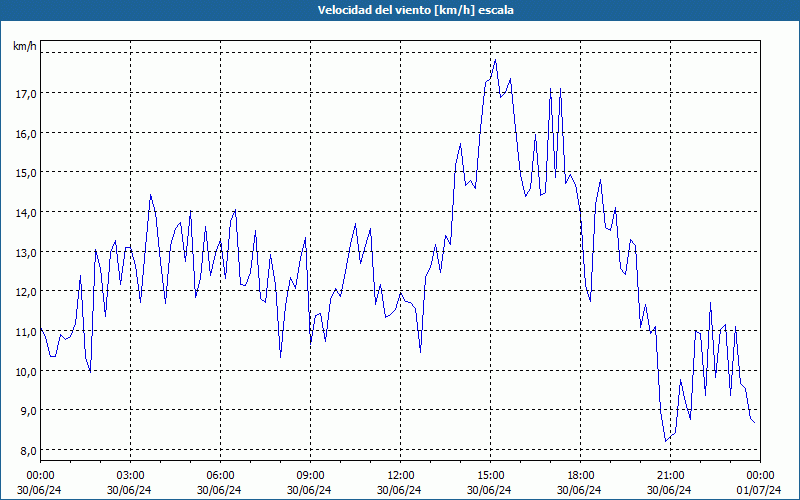Viewport: 800px width, 500px height.
Task: Click the '15:00' time label
Action: click(x=491, y=476)
